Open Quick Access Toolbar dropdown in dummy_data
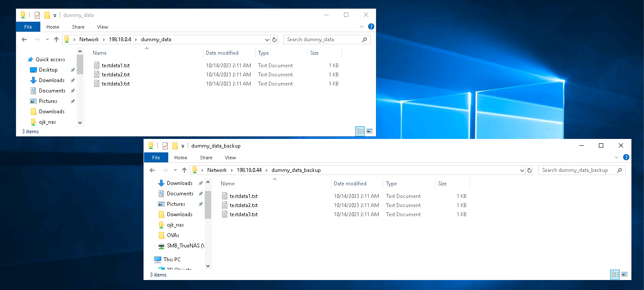644x290 pixels. pyautogui.click(x=55, y=15)
